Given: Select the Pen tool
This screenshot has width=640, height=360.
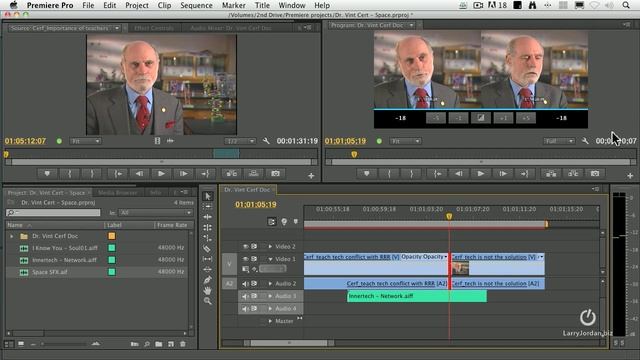Looking at the screenshot, I should (x=207, y=280).
